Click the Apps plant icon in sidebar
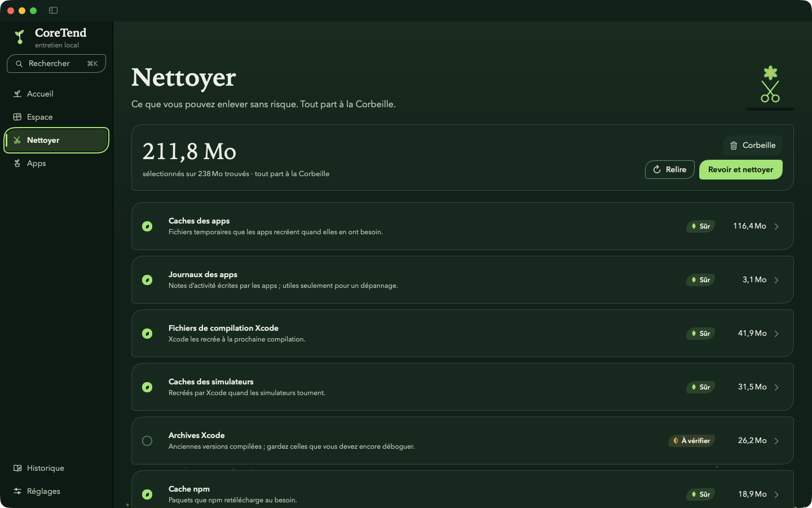Image resolution: width=812 pixels, height=508 pixels. tap(17, 163)
